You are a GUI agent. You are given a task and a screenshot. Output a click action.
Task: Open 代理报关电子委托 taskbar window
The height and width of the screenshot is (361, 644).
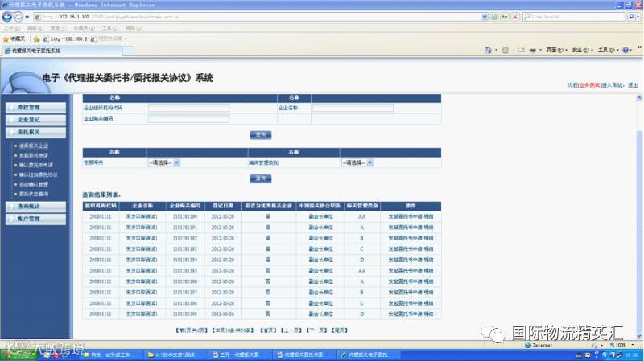point(367,355)
